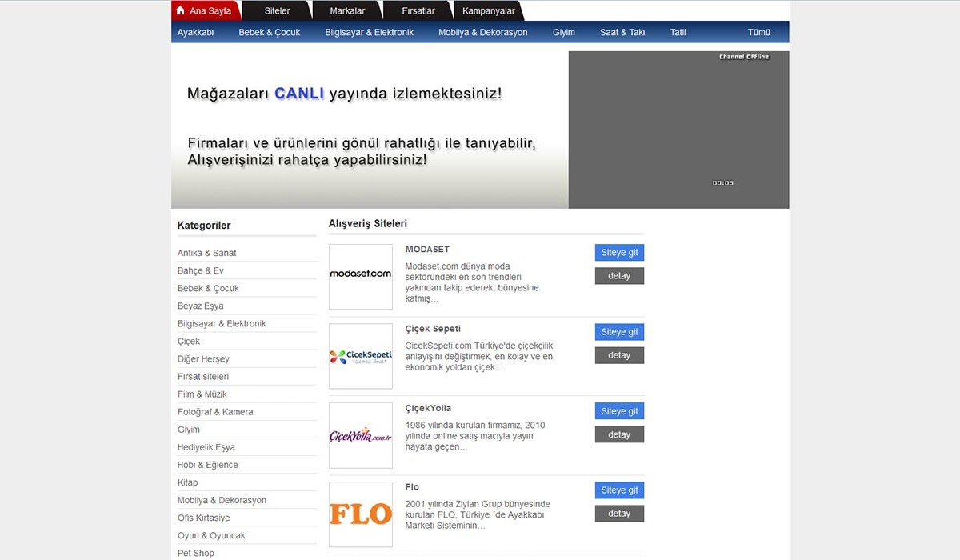Click the ÇiçekSepeti logo image
This screenshot has width=960, height=560.
[x=361, y=356]
